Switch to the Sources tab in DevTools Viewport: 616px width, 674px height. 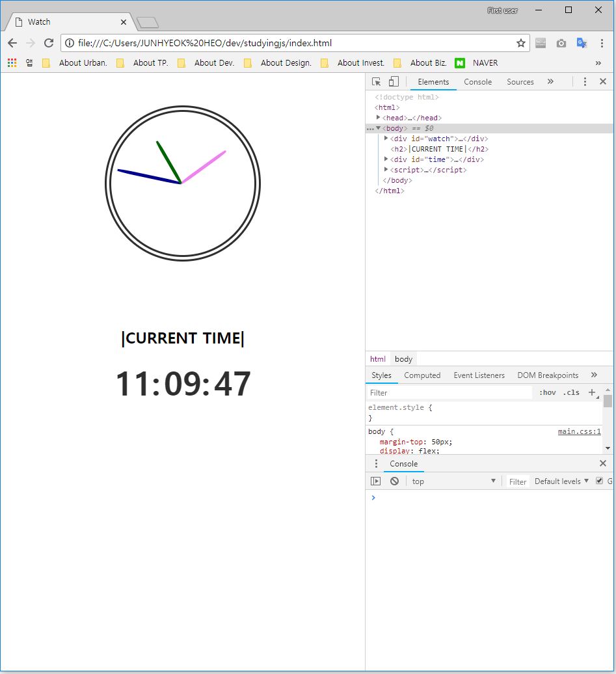click(520, 82)
